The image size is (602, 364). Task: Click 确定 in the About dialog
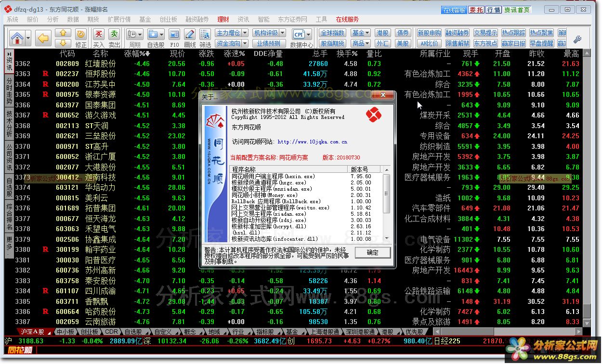(372, 252)
